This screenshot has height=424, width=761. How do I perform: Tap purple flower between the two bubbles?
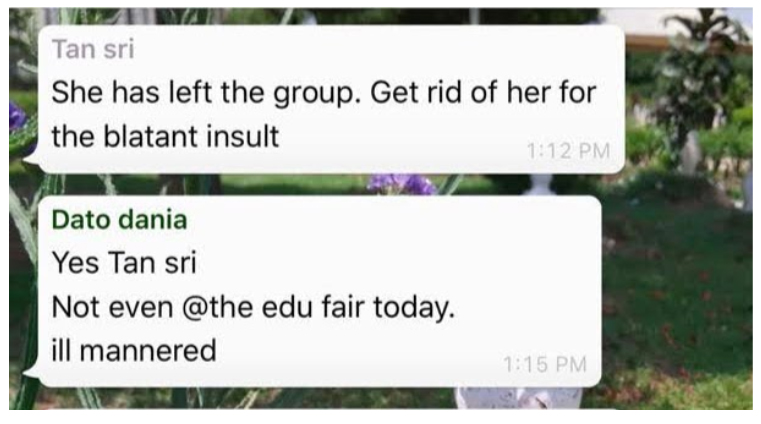click(x=401, y=184)
